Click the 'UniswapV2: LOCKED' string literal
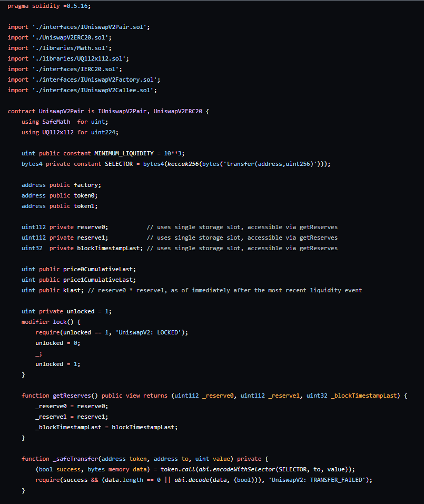Image resolution: width=424 pixels, height=504 pixels. coord(149,332)
